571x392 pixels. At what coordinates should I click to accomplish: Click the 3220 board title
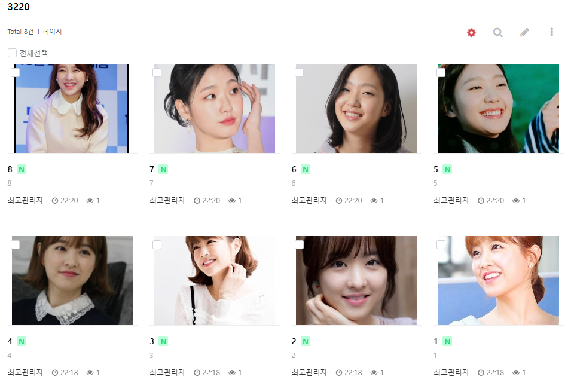(19, 7)
